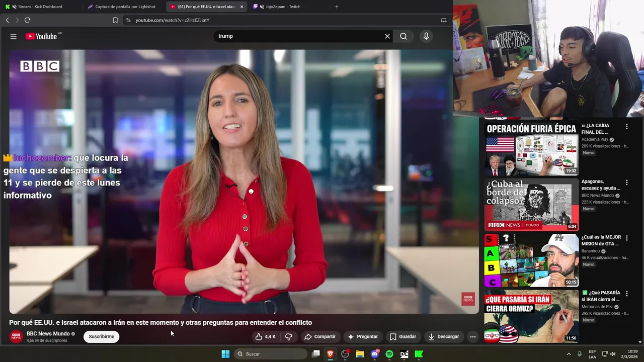Image resolution: width=644 pixels, height=362 pixels.
Task: Open options for 'MEJOR MISION de GTA' video
Action: [626, 238]
